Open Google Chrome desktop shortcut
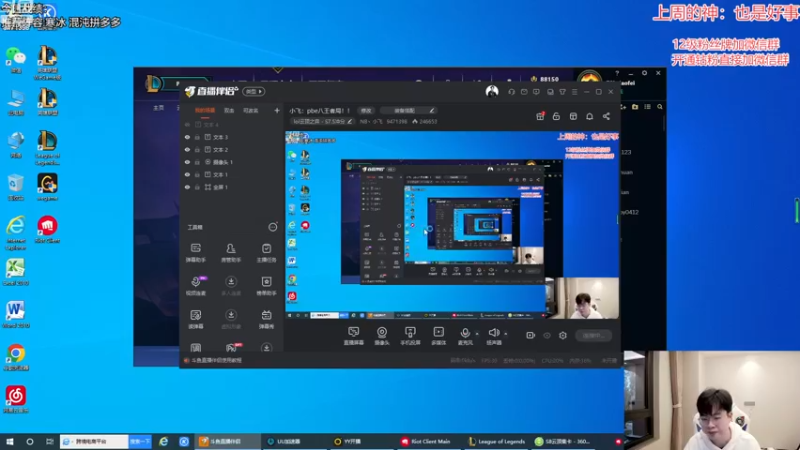Viewport: 800px width, 450px height. tap(16, 357)
